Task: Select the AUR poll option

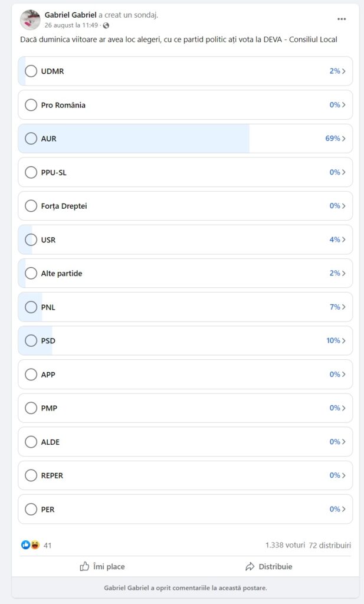Action: tap(185, 139)
